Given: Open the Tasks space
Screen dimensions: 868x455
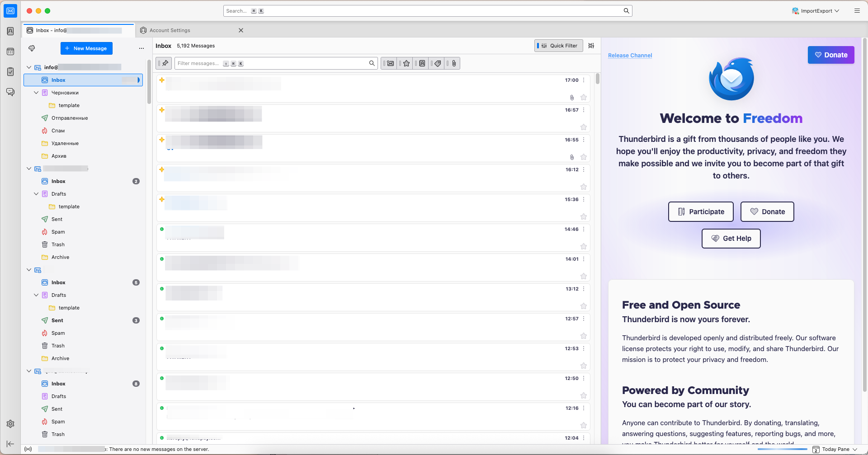Looking at the screenshot, I should 10,72.
